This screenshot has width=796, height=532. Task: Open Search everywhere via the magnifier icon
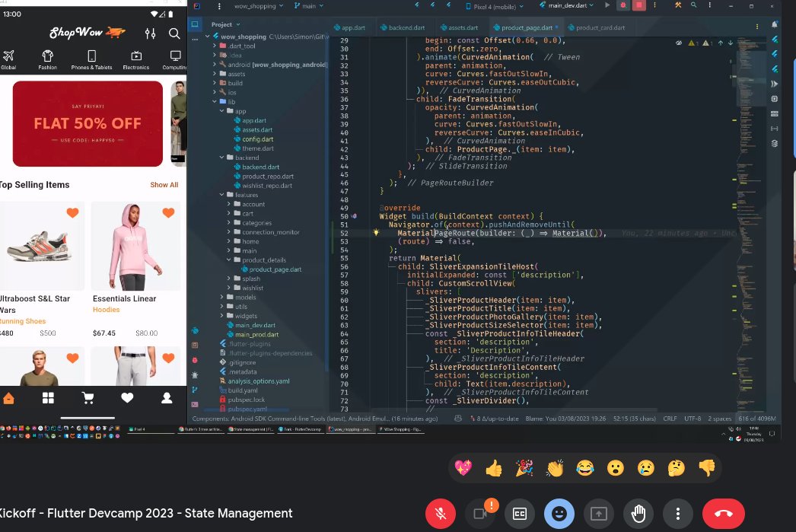[692, 5]
